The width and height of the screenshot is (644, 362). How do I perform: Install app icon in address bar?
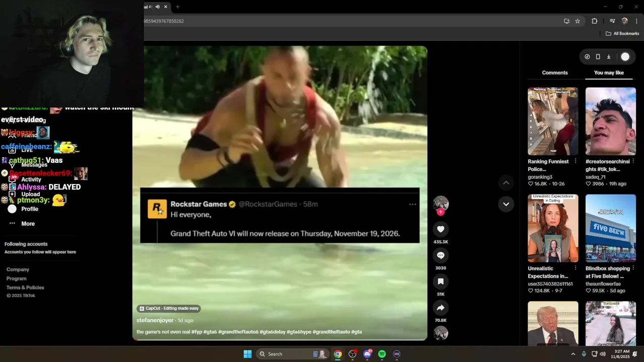(567, 21)
